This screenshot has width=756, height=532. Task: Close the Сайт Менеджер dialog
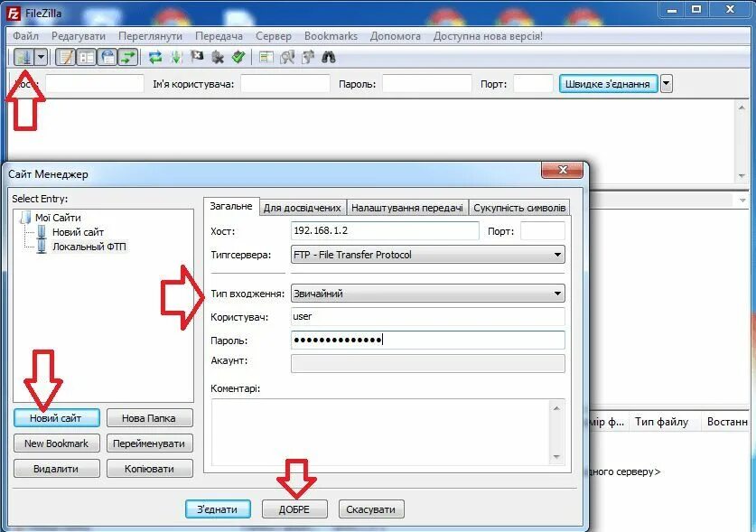(x=562, y=170)
